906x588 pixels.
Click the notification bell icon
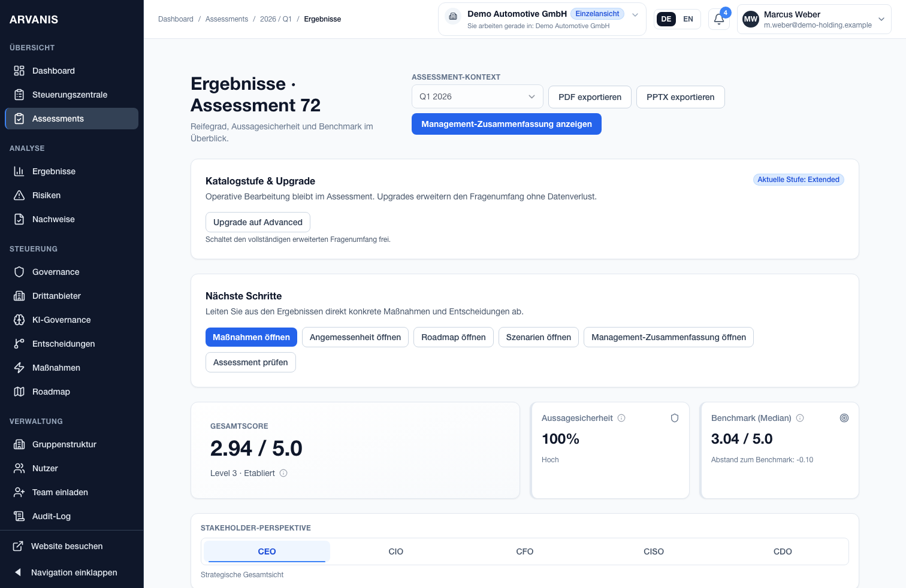point(718,19)
